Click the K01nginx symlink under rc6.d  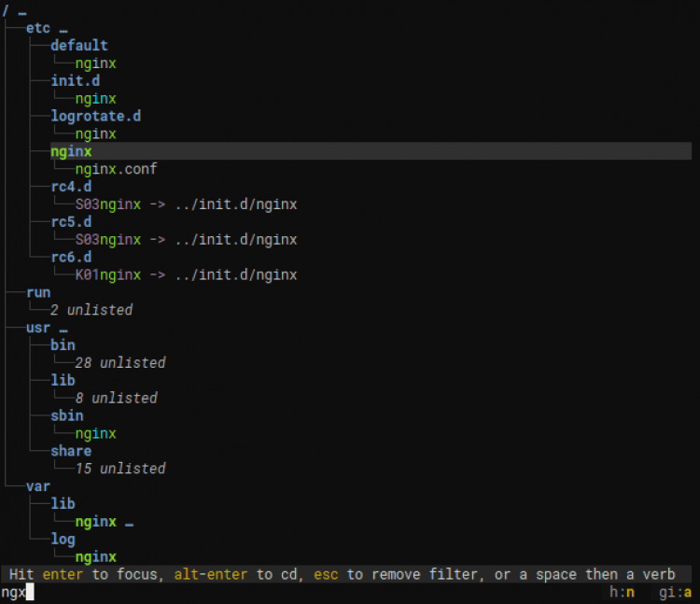[108, 275]
